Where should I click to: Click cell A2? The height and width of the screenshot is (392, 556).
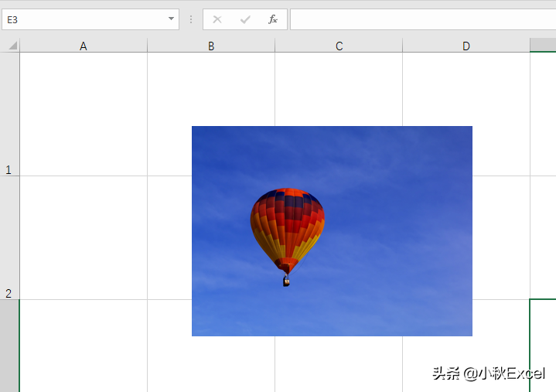(84, 238)
